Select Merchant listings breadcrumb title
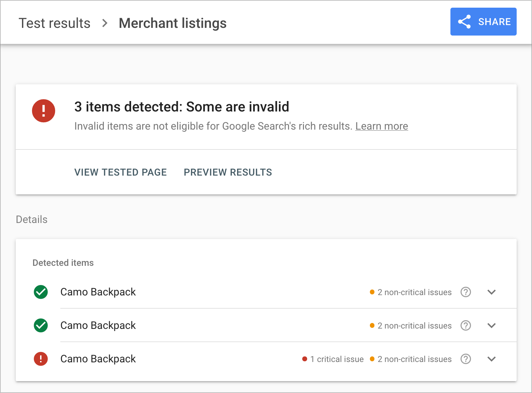Viewport: 532px width, 393px height. point(173,23)
